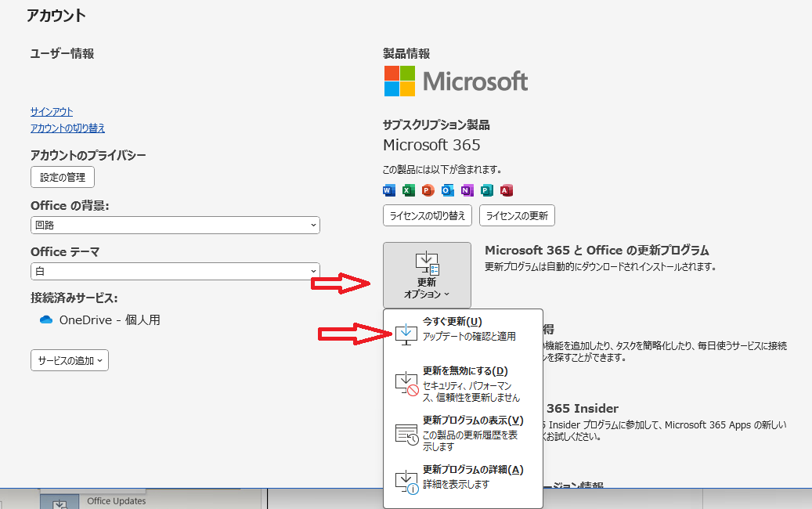The height and width of the screenshot is (509, 812).
Task: Toggle the 更新オプション dropdown button
Action: 427,275
